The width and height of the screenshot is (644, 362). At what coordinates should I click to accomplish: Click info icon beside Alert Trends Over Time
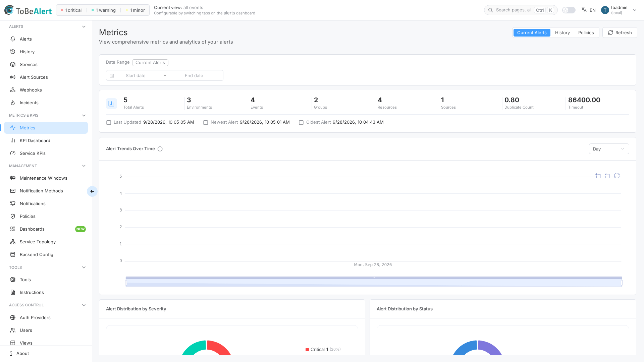[160, 149]
